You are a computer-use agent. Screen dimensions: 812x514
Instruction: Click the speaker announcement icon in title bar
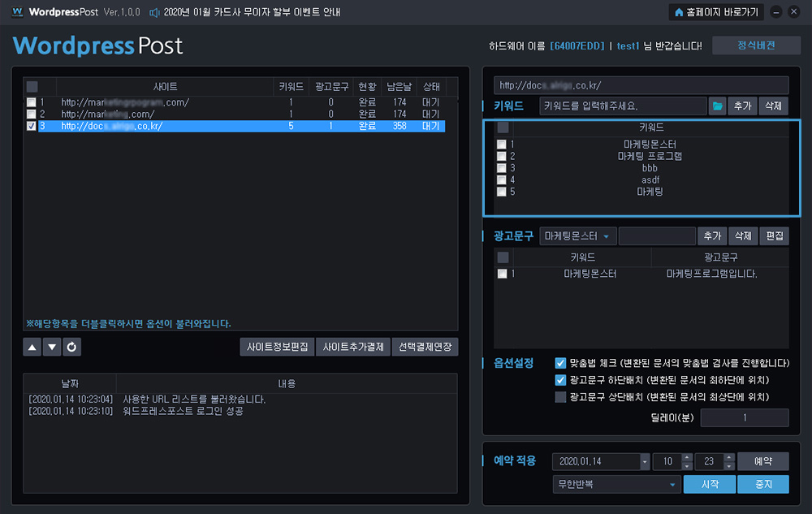pos(153,12)
